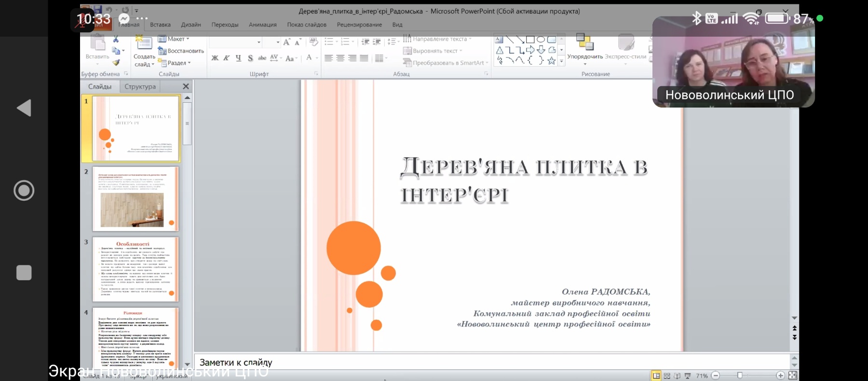This screenshot has height=381, width=868.
Task: Toggle bold Ж formatting
Action: click(x=215, y=58)
